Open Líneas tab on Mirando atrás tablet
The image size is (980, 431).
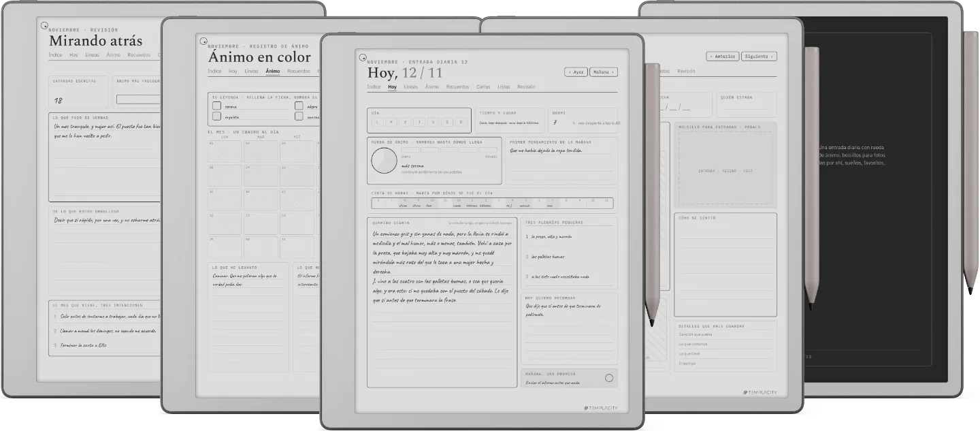pos(93,54)
